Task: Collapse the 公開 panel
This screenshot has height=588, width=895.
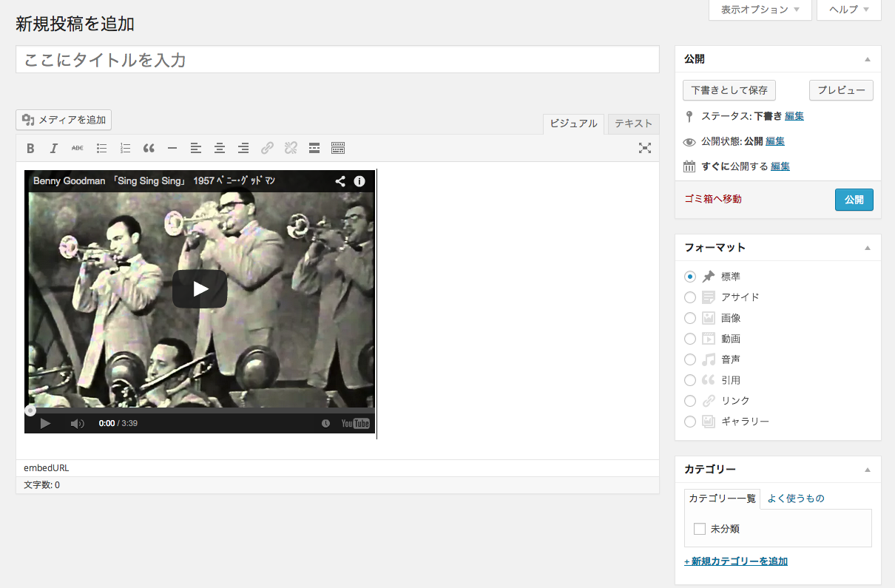Action: (868, 59)
